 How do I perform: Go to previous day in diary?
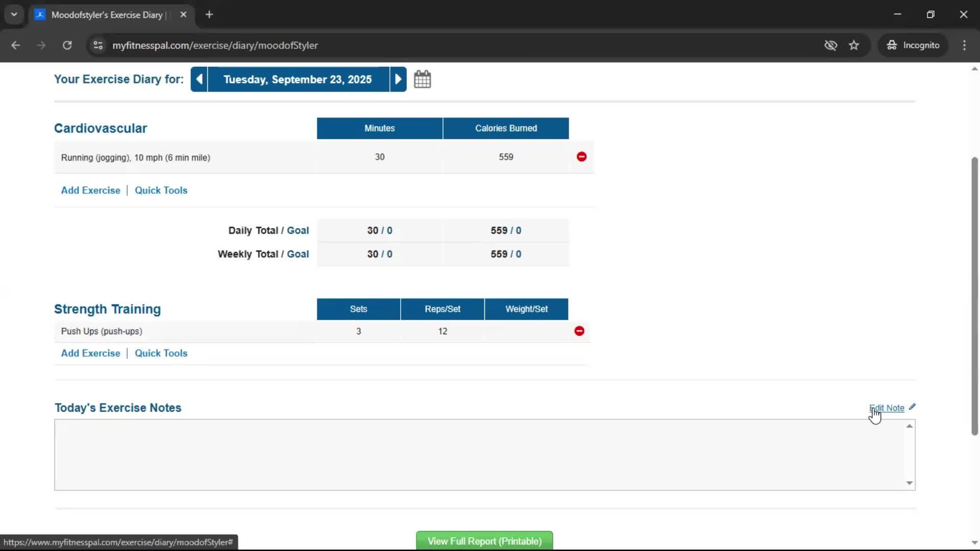pos(199,79)
